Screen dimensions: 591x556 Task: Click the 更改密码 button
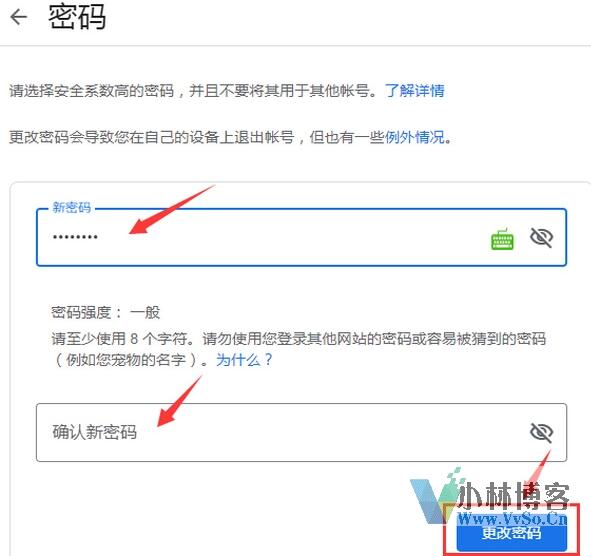(511, 533)
